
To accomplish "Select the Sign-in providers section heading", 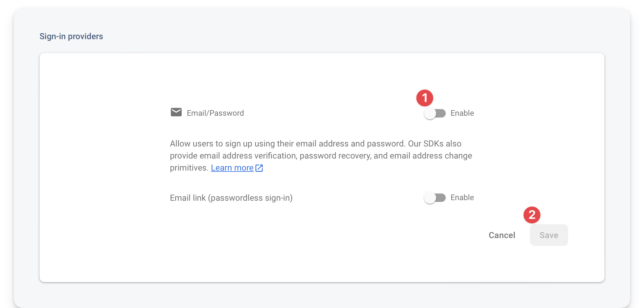I will pyautogui.click(x=71, y=36).
